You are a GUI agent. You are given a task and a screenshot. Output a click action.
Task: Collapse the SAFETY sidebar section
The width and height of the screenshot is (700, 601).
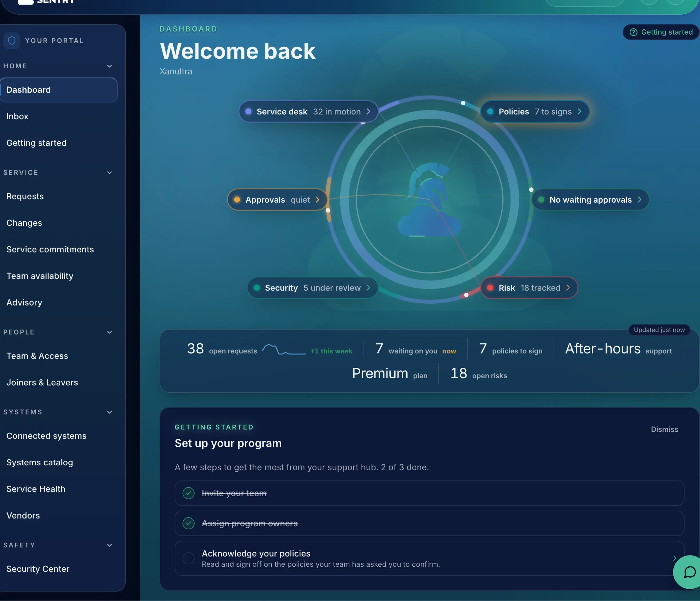click(109, 545)
